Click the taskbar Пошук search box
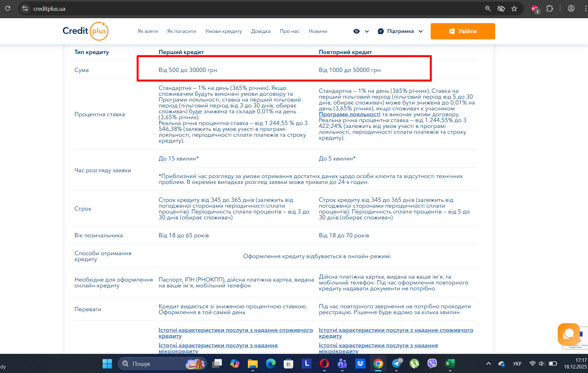 click(162, 364)
